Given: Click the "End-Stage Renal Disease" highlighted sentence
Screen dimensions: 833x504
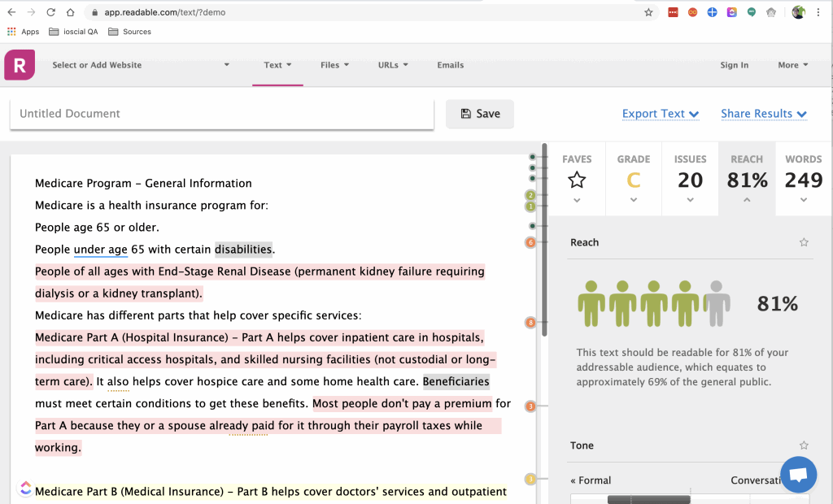Looking at the screenshot, I should 259,282.
